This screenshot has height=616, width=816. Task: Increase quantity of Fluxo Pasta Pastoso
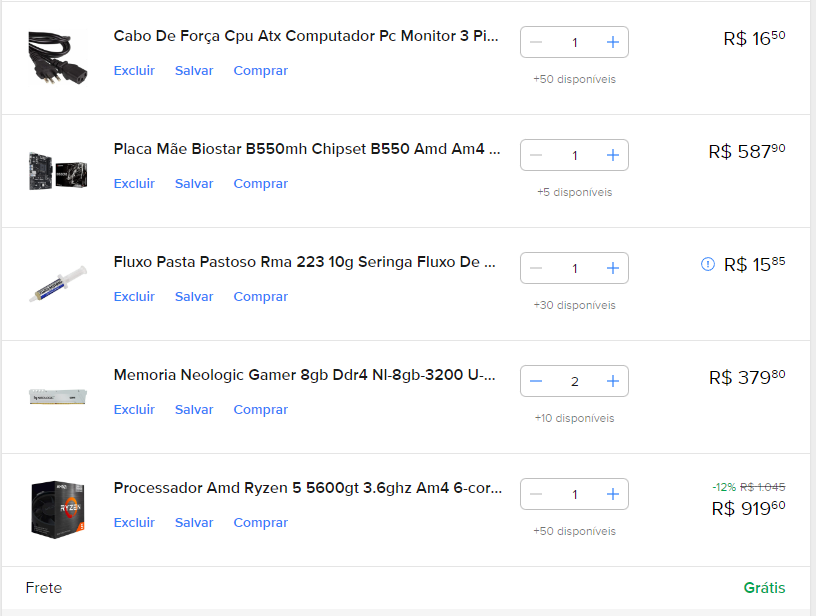click(x=613, y=268)
